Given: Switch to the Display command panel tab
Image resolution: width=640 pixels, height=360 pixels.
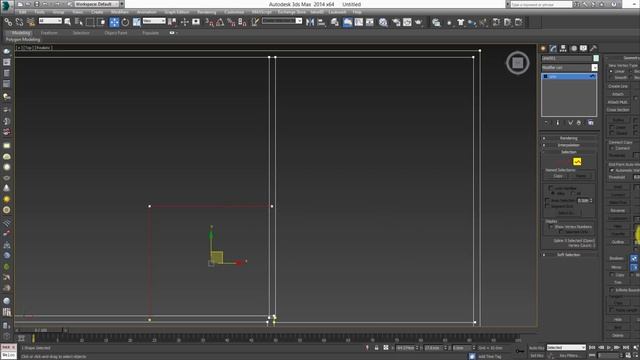Looking at the screenshot, I should click(584, 48).
